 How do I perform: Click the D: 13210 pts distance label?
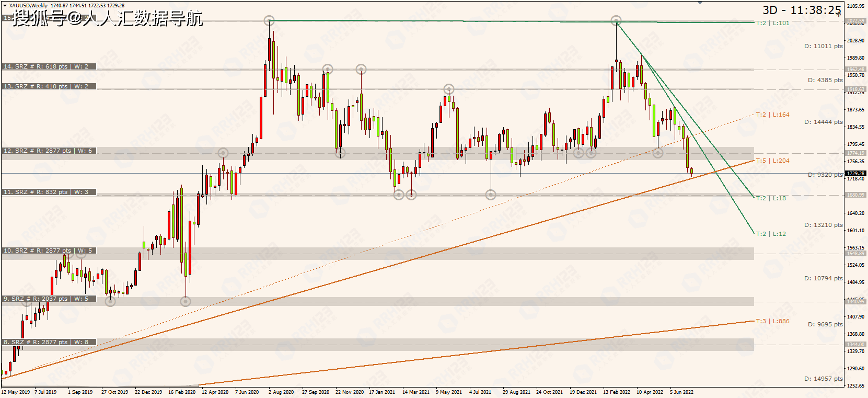pos(824,225)
